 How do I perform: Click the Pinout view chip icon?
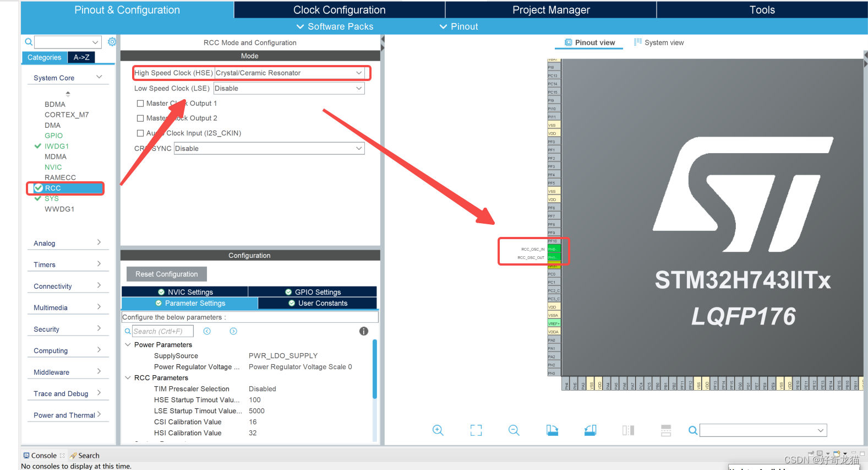(569, 42)
